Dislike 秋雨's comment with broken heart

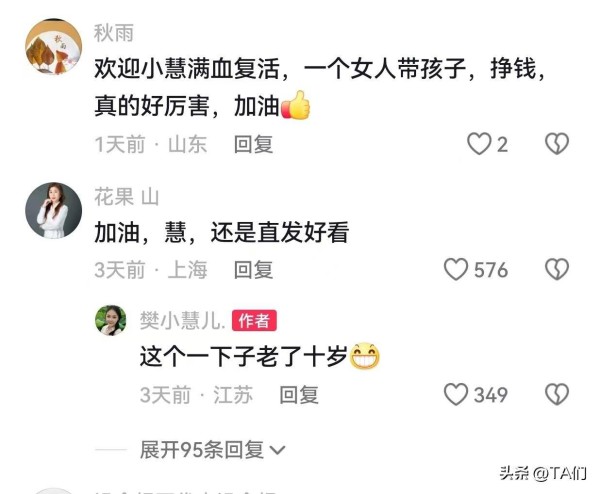(x=557, y=144)
